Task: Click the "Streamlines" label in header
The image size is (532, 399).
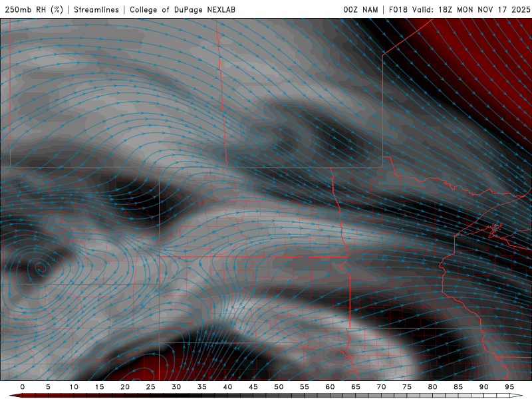Action: [96, 9]
